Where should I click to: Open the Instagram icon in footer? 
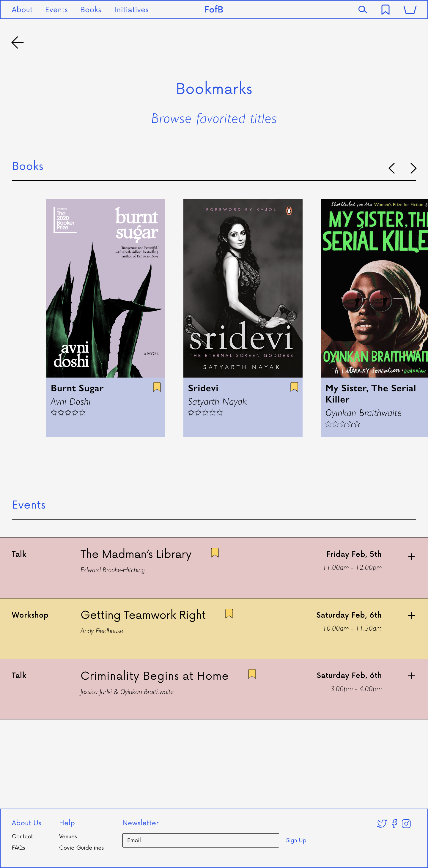[406, 823]
